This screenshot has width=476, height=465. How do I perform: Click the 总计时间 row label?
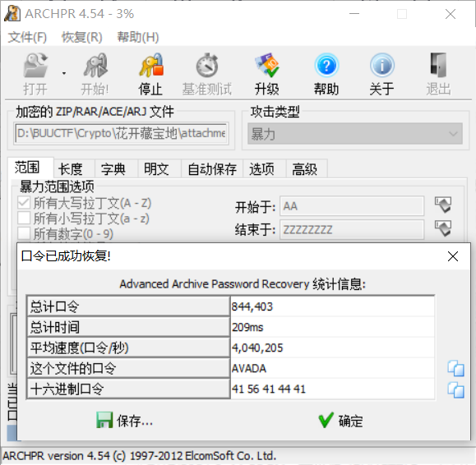[128, 327]
